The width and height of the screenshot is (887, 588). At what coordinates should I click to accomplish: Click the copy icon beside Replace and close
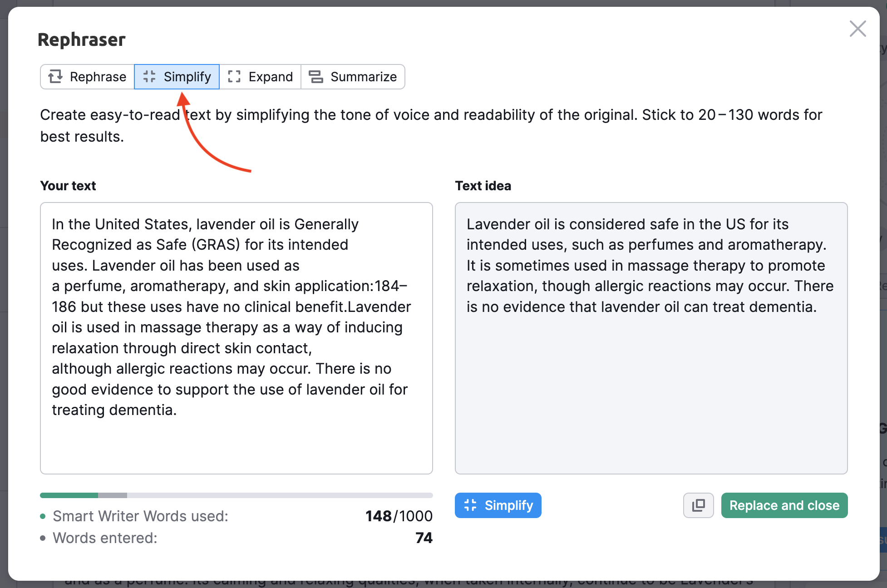[698, 505]
